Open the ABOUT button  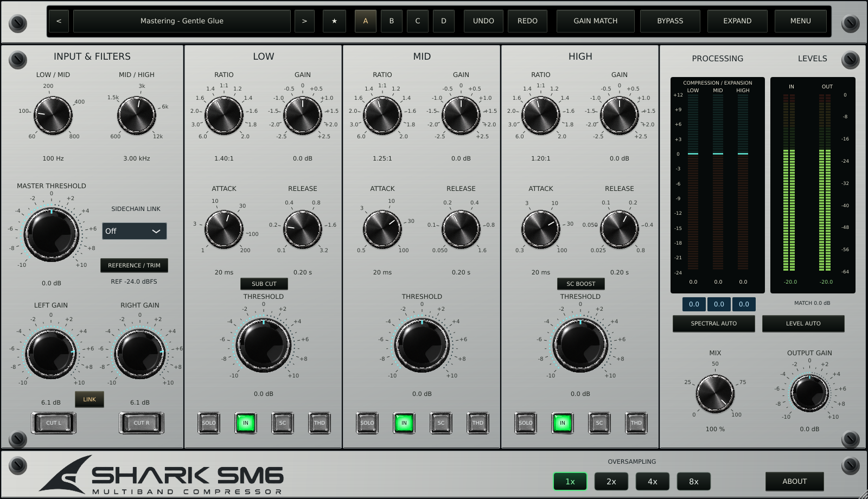[795, 482]
